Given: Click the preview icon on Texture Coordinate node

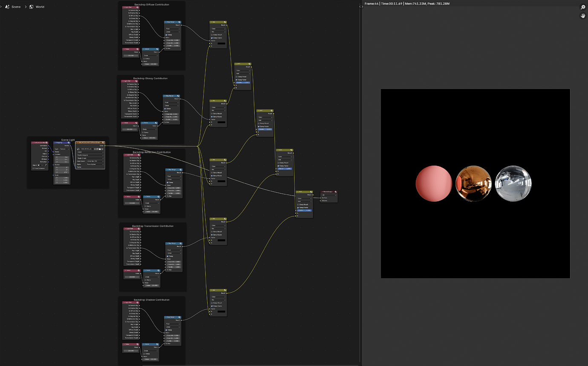Looking at the screenshot, I should (x=46, y=143).
